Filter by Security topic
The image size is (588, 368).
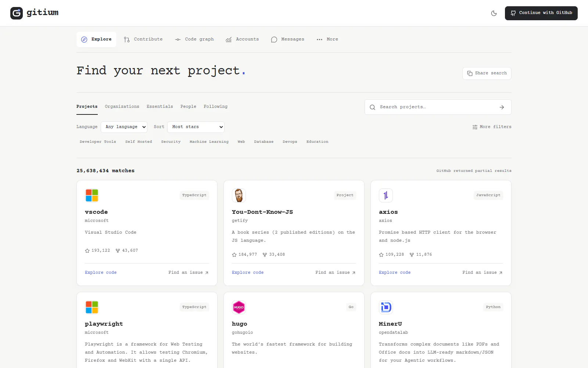pyautogui.click(x=171, y=142)
